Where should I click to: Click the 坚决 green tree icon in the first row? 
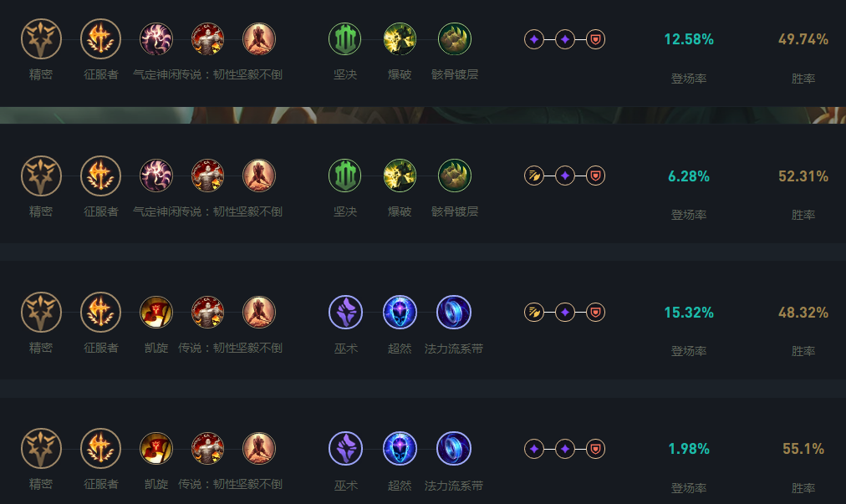(x=345, y=38)
